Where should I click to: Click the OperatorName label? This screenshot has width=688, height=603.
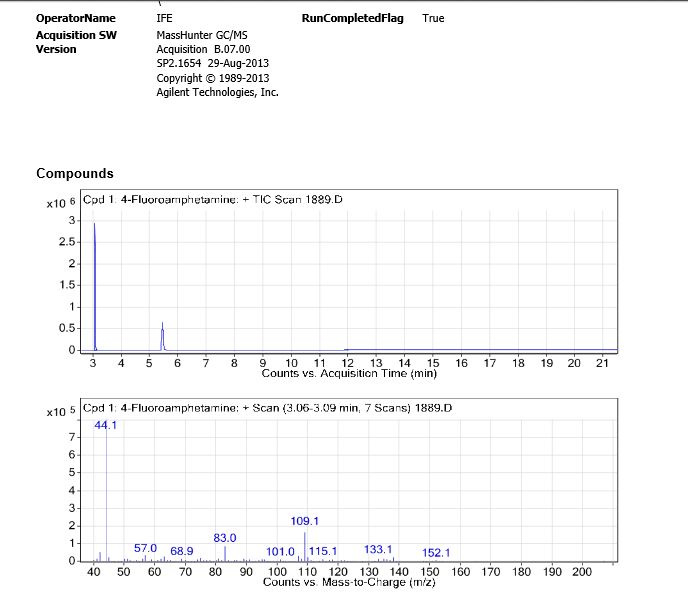pos(75,18)
